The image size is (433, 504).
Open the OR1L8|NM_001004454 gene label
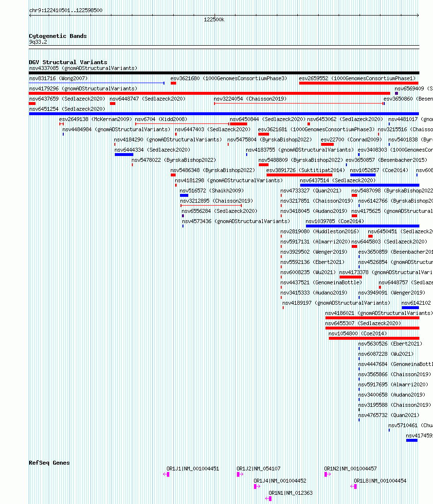point(380,481)
